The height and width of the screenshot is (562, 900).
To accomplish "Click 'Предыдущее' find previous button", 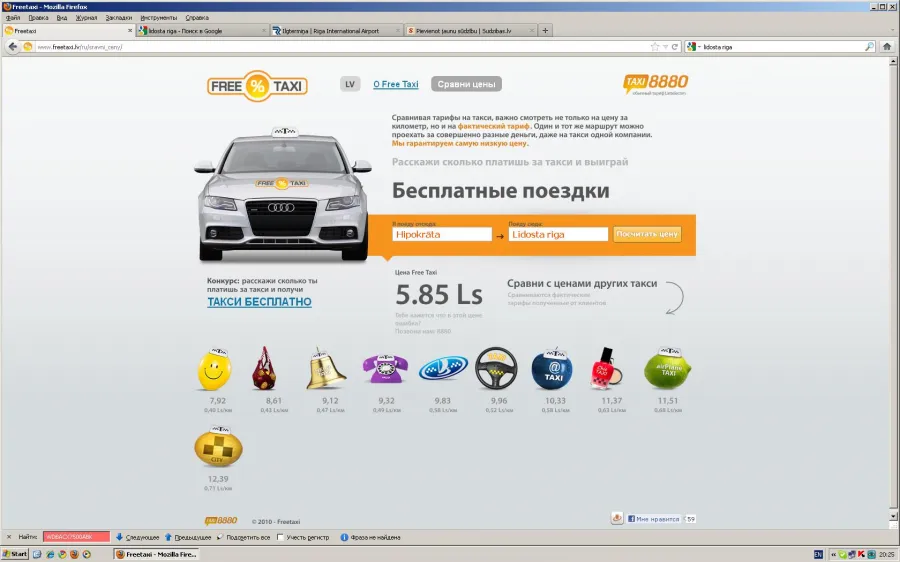I will (x=188, y=537).
